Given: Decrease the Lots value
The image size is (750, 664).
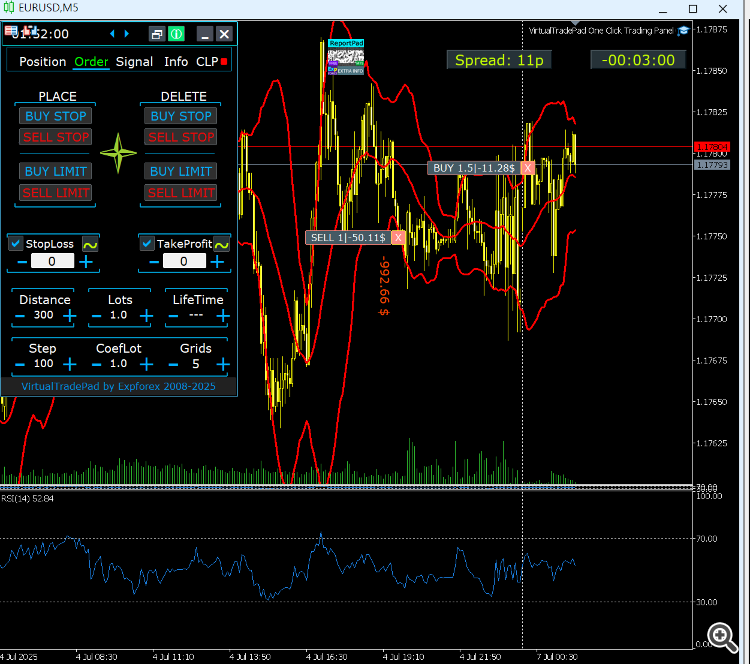Looking at the screenshot, I should [x=96, y=316].
